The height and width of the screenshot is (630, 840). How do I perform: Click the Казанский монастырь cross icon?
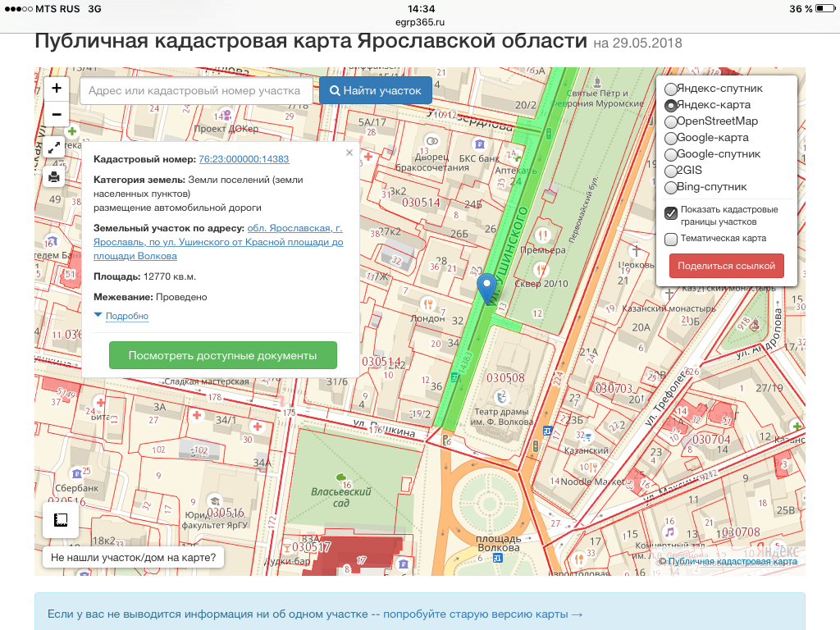(x=669, y=294)
